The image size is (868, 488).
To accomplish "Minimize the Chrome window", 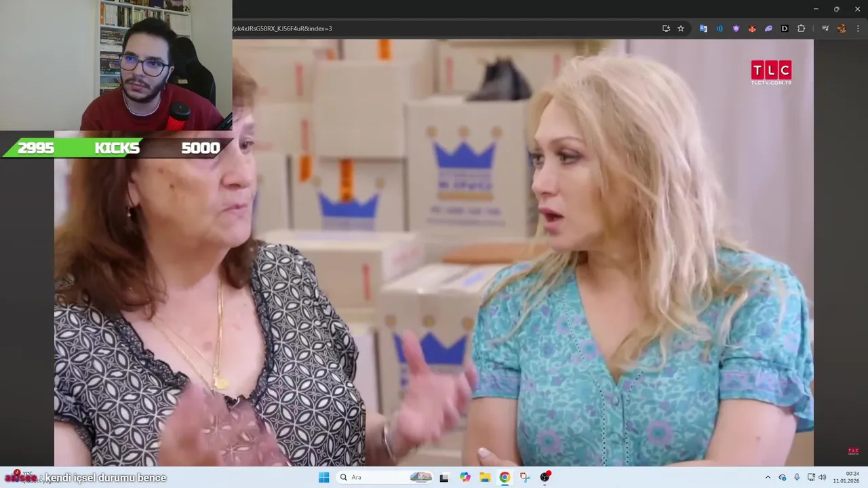I will click(816, 9).
